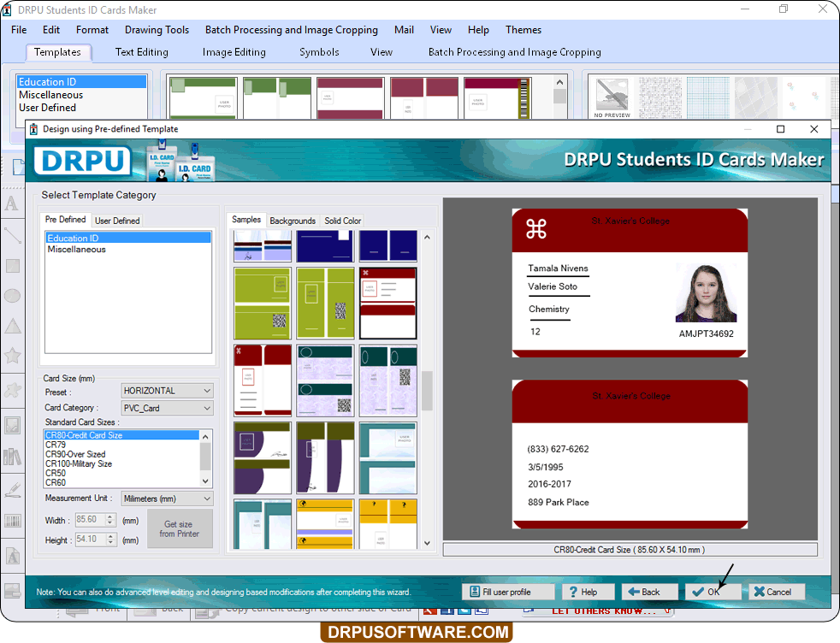Screen dimensions: 840x643
Task: Choose the green vertical QR sample template
Action: point(325,304)
